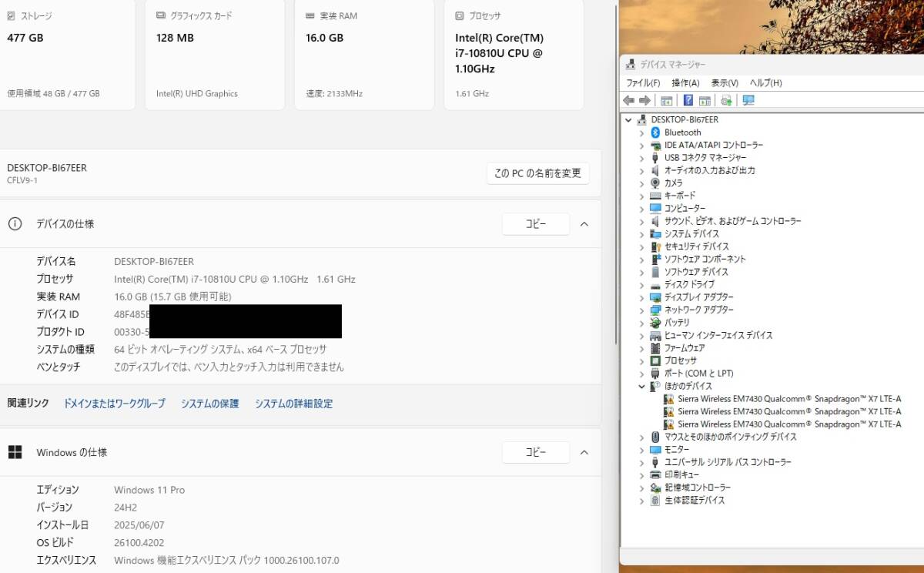Collapse the Windows の仕様 section chevron
924x573 pixels.
pos(584,452)
